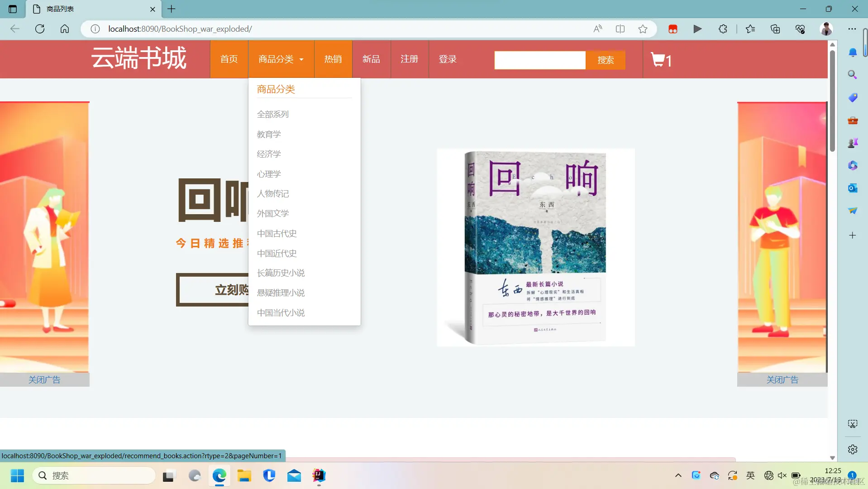Open the Mail app from the taskbar
This screenshot has width=868, height=489.
tap(294, 475)
